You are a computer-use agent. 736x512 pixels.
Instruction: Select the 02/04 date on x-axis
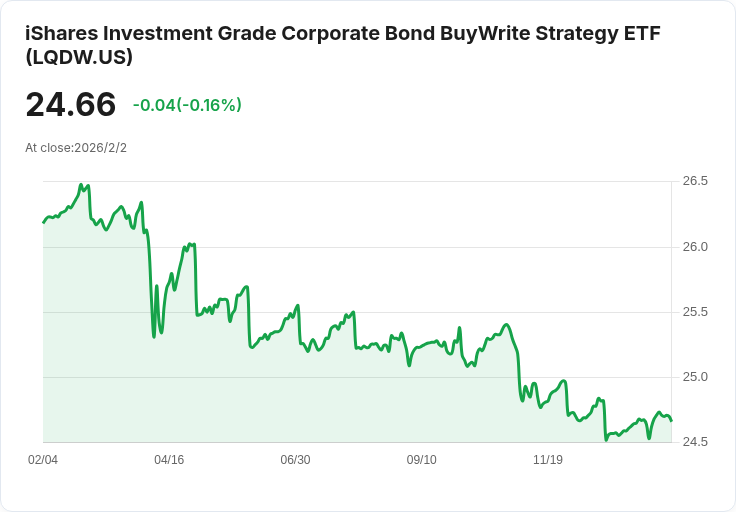click(43, 460)
